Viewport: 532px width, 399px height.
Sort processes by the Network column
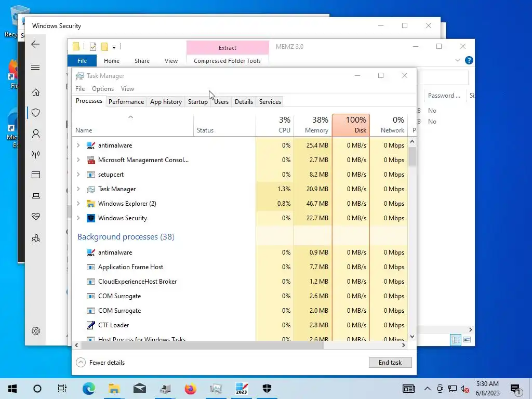coord(389,125)
